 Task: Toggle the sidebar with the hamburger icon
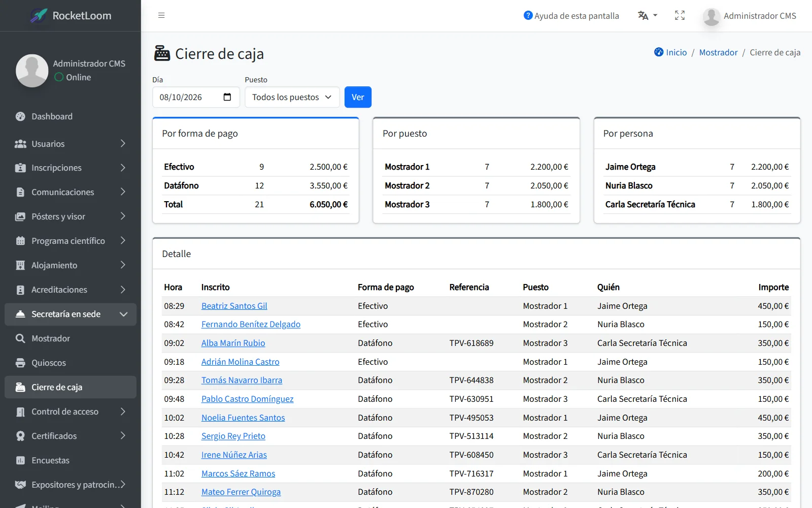161,15
